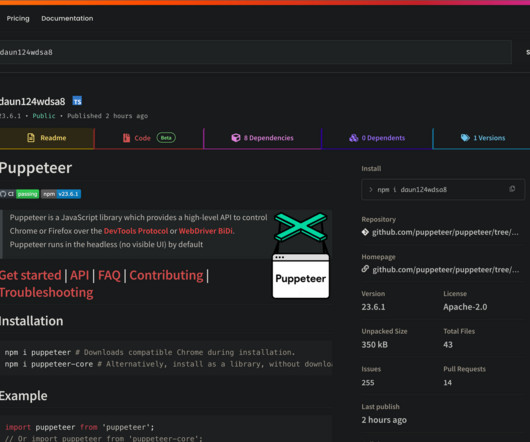Open the FAQ link
The image size is (530, 442).
(109, 275)
